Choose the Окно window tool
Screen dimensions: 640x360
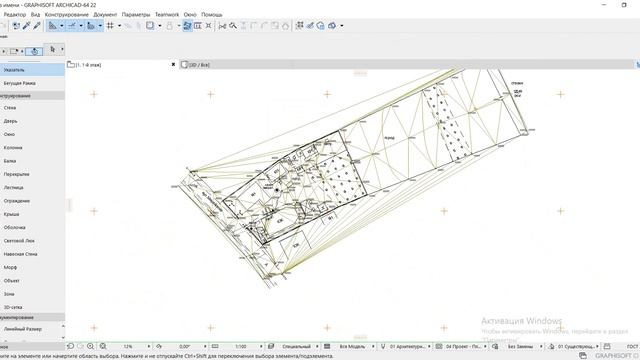(x=32, y=134)
